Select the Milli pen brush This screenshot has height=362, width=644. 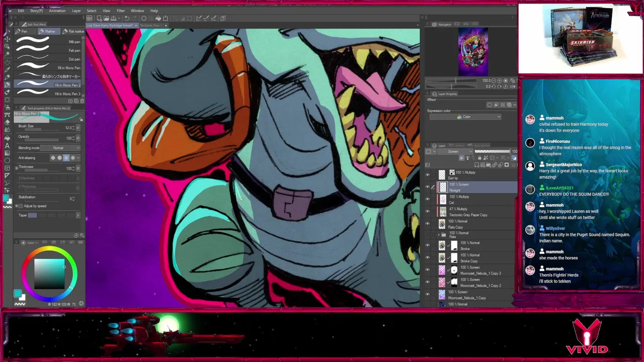pos(48,42)
